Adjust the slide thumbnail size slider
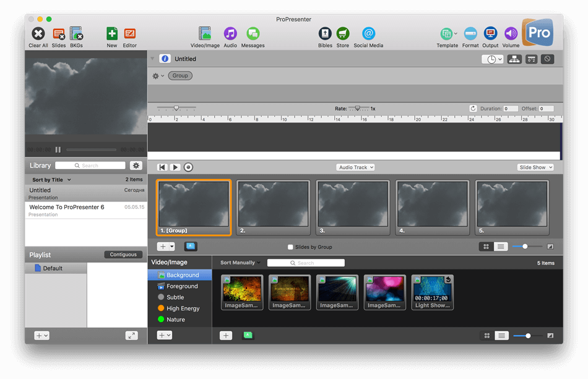The width and height of the screenshot is (588, 379). 525,246
